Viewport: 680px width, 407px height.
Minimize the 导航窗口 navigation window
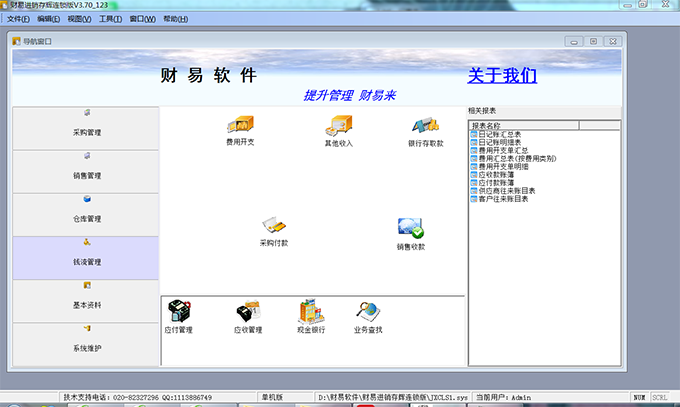pos(574,42)
